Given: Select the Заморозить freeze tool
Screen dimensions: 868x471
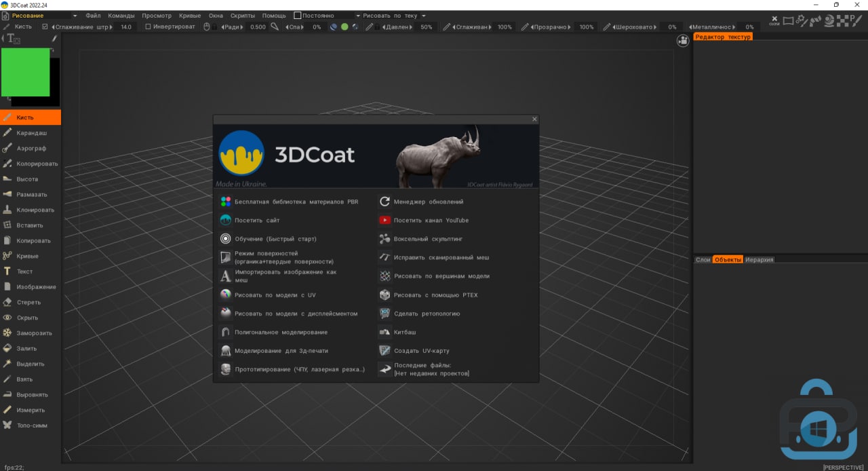Looking at the screenshot, I should point(31,333).
